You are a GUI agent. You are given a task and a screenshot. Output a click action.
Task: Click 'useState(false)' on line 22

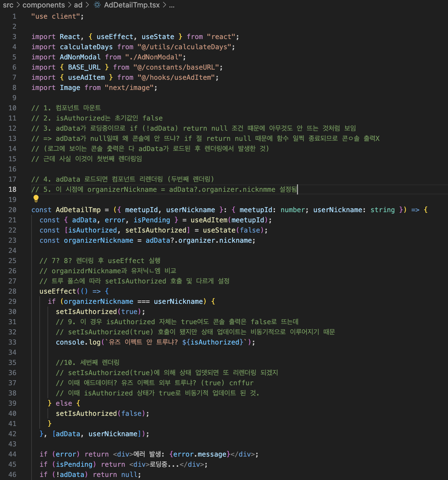(233, 230)
